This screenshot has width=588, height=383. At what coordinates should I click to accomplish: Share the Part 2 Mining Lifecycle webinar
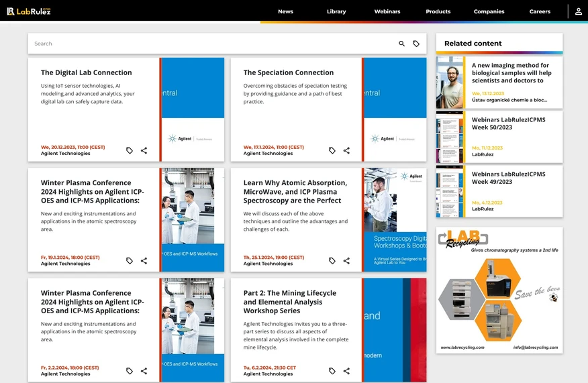click(x=346, y=371)
